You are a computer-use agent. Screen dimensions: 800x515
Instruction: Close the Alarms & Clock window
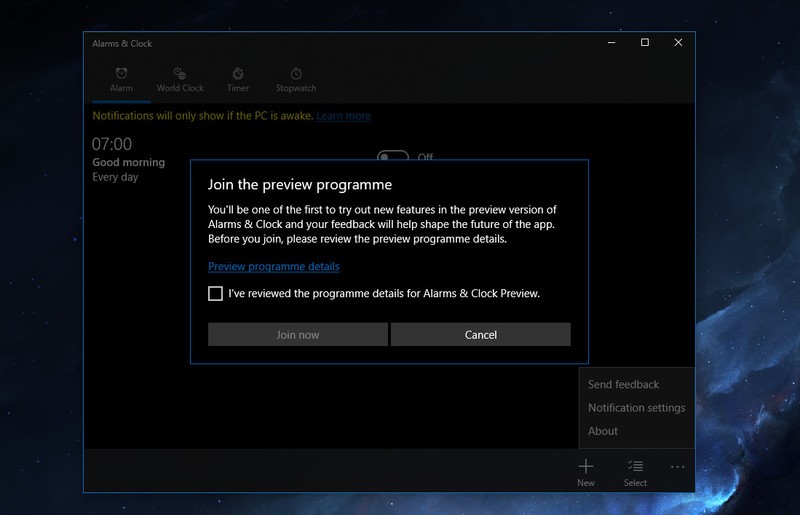[x=678, y=43]
